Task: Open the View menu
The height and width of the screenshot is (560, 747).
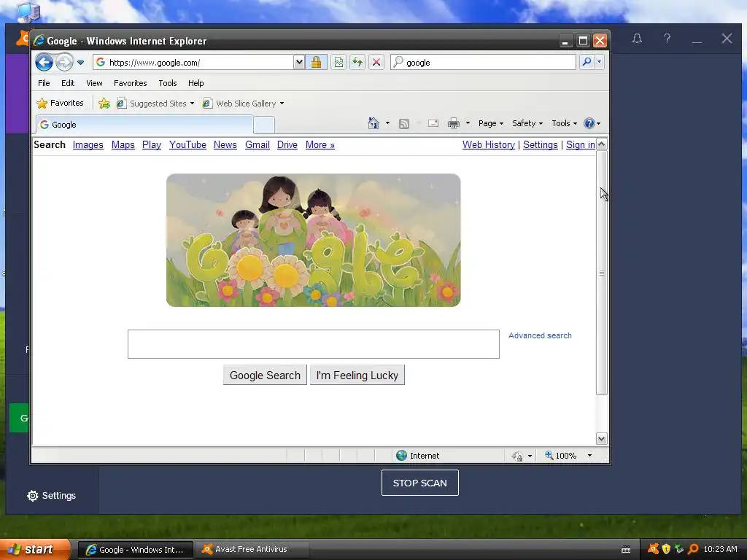Action: click(94, 83)
